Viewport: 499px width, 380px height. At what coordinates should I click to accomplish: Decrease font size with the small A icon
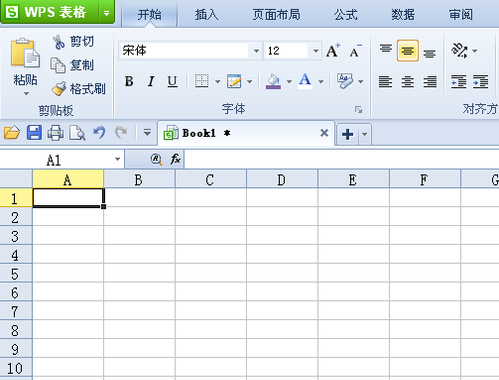pyautogui.click(x=355, y=51)
